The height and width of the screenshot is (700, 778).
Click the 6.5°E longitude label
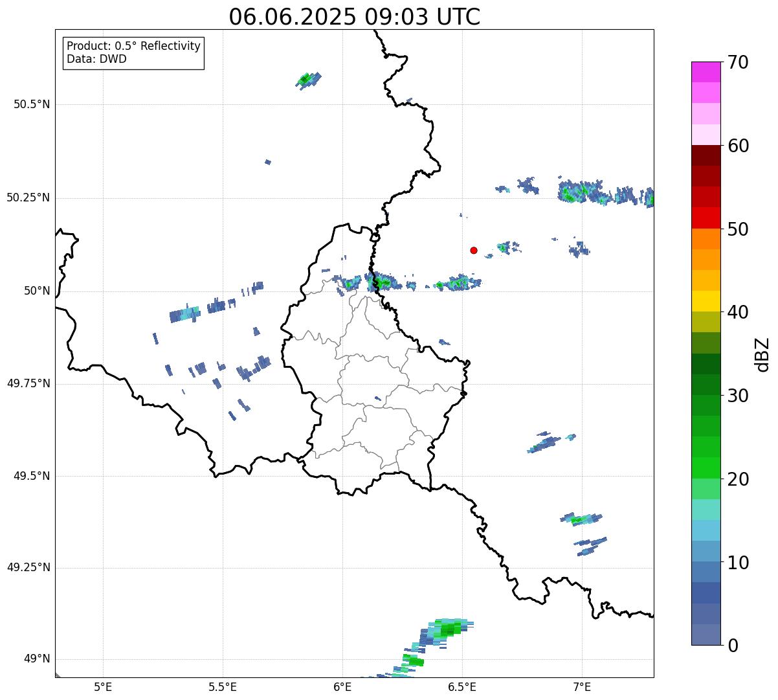462,686
